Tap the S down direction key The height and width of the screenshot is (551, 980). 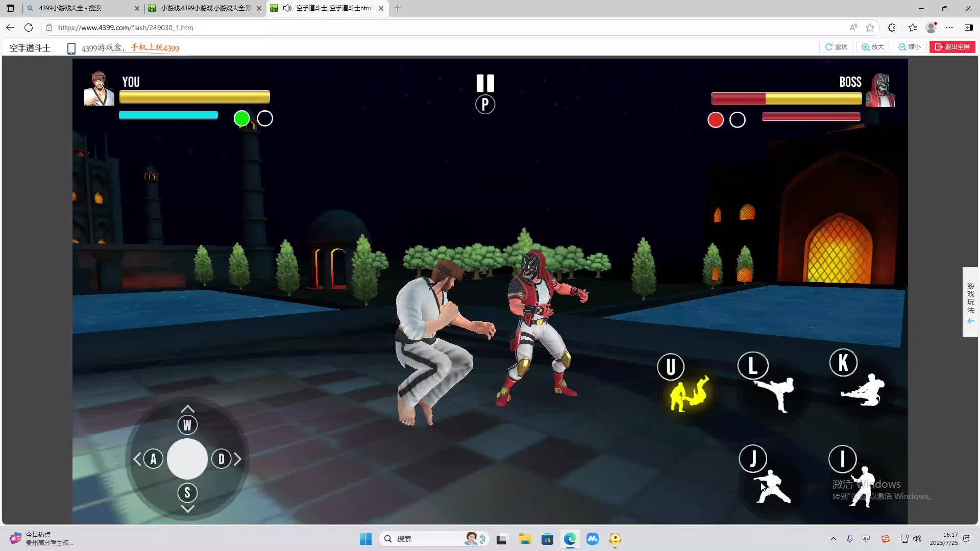[x=187, y=493]
